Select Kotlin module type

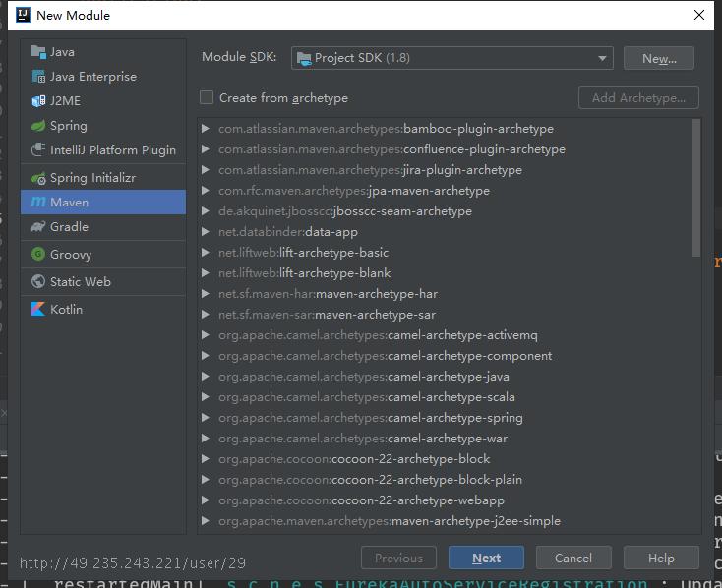pos(103,309)
